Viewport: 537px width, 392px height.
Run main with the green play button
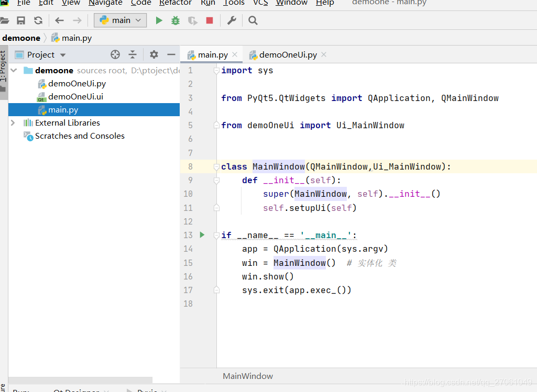(159, 20)
